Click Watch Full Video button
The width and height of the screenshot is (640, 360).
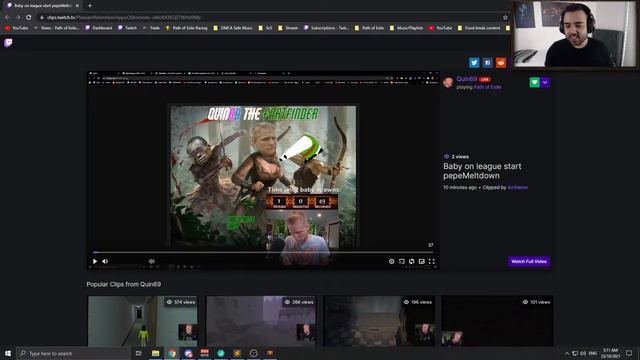pos(529,261)
